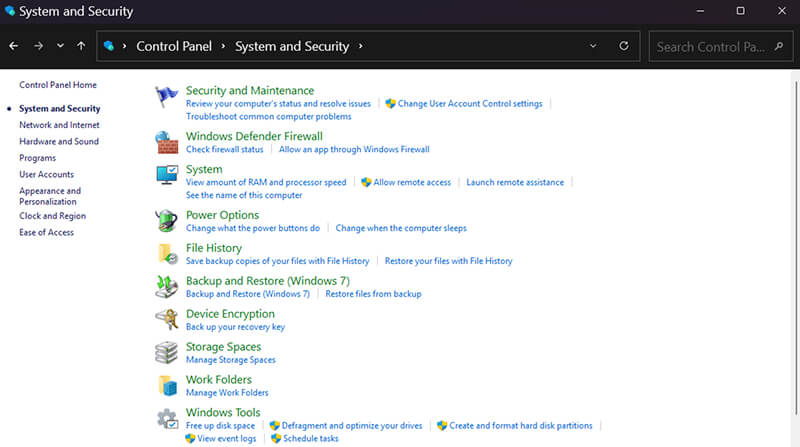The height and width of the screenshot is (447, 800).
Task: Go back with the back arrow
Action: tap(14, 46)
